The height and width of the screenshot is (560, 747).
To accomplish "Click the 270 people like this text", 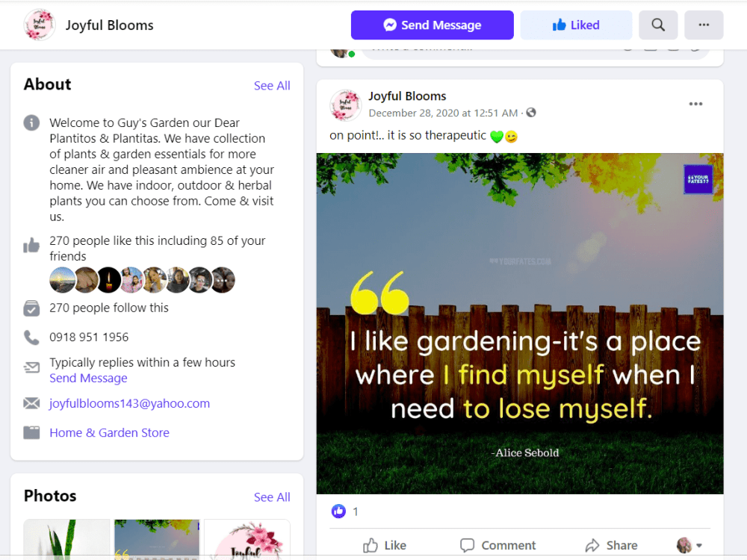I will click(x=157, y=248).
